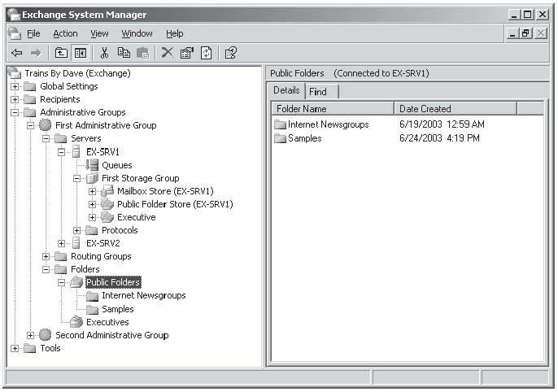Click the Paste toolbar icon
558x392 pixels.
(x=142, y=54)
